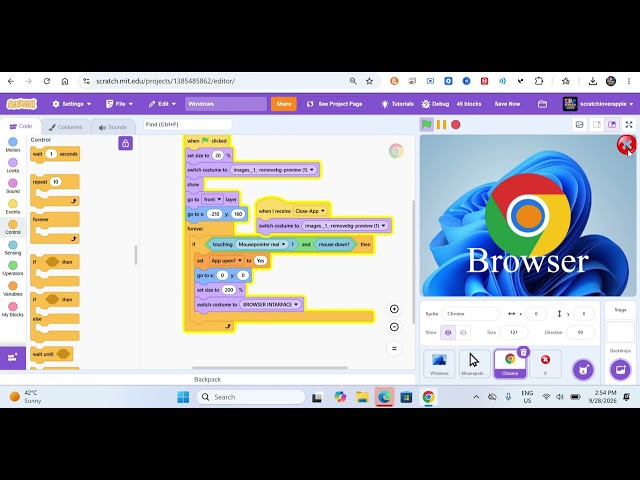This screenshot has height=480, width=640.
Task: Delete the Chrome sprite with the trash icon
Action: 523,352
